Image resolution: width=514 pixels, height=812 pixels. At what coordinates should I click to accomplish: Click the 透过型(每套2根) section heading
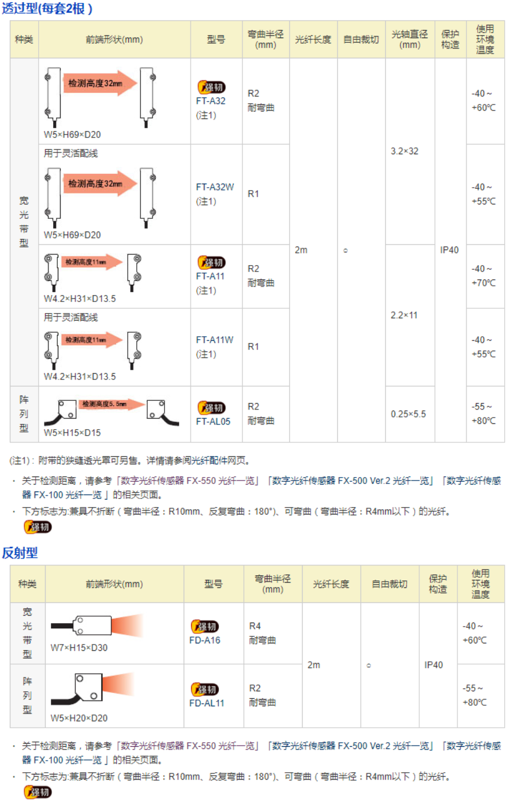point(47,9)
